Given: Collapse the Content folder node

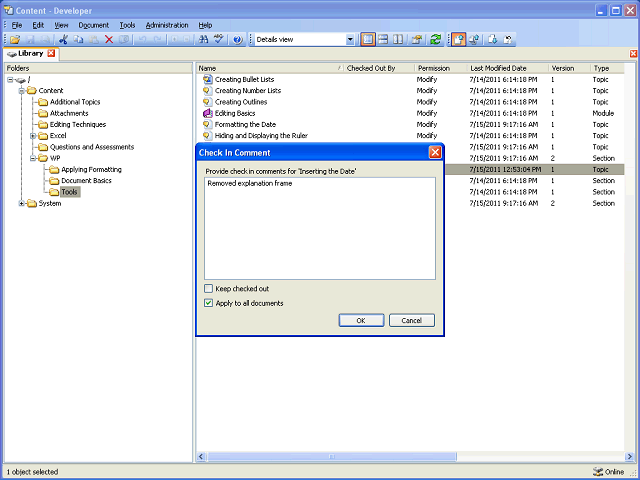Looking at the screenshot, I should (21, 91).
